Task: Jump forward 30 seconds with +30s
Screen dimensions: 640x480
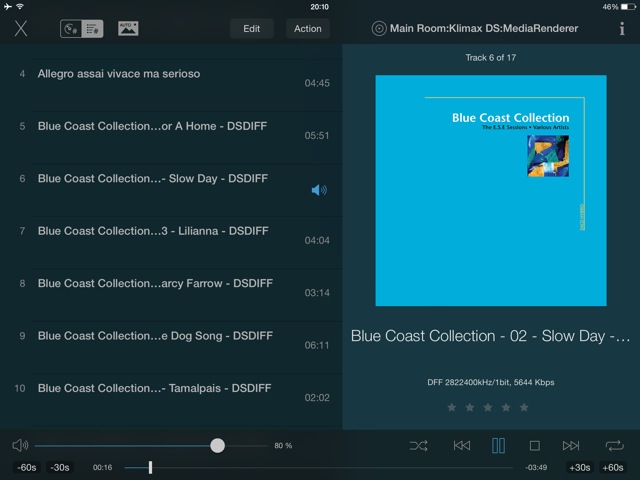Action: coord(580,467)
